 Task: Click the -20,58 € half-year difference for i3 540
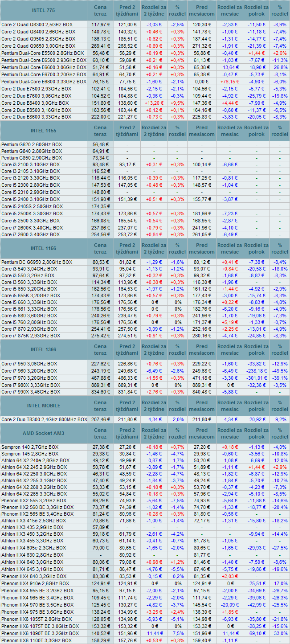coord(256,269)
